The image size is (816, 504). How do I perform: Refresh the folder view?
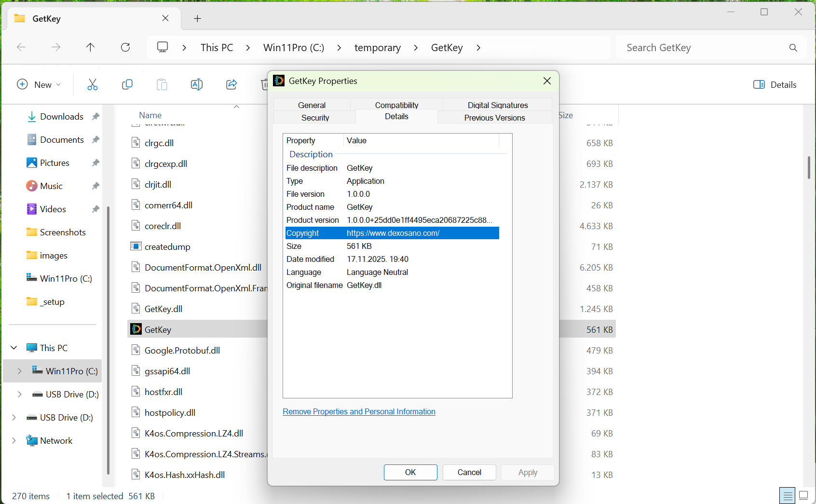pos(125,47)
